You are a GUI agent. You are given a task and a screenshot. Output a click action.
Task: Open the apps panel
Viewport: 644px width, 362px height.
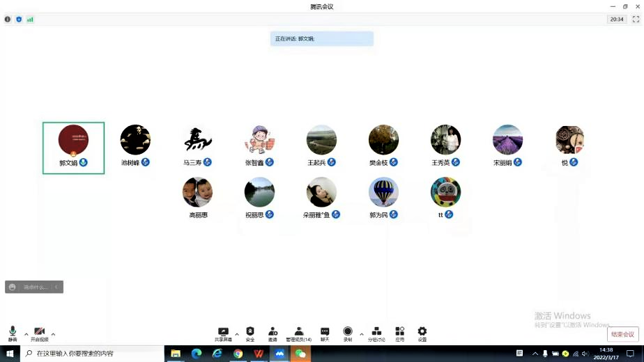coord(399,333)
